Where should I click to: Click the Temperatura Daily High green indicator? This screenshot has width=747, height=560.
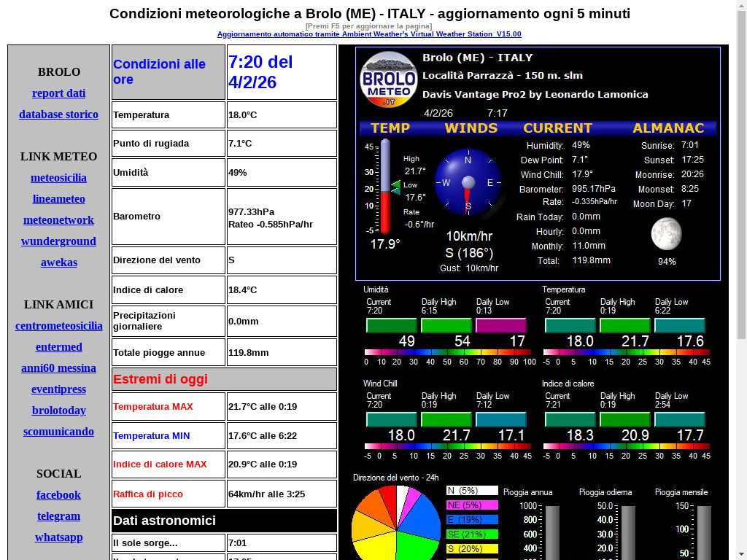point(624,325)
